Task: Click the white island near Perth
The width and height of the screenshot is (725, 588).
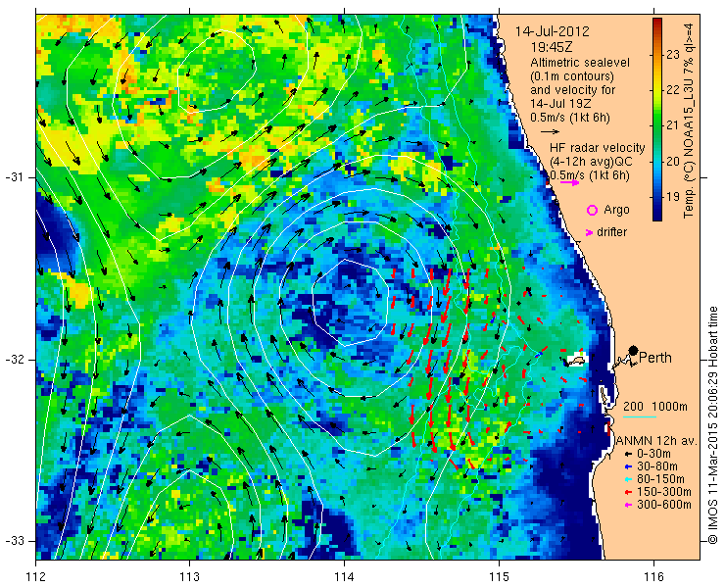Action: [x=577, y=360]
